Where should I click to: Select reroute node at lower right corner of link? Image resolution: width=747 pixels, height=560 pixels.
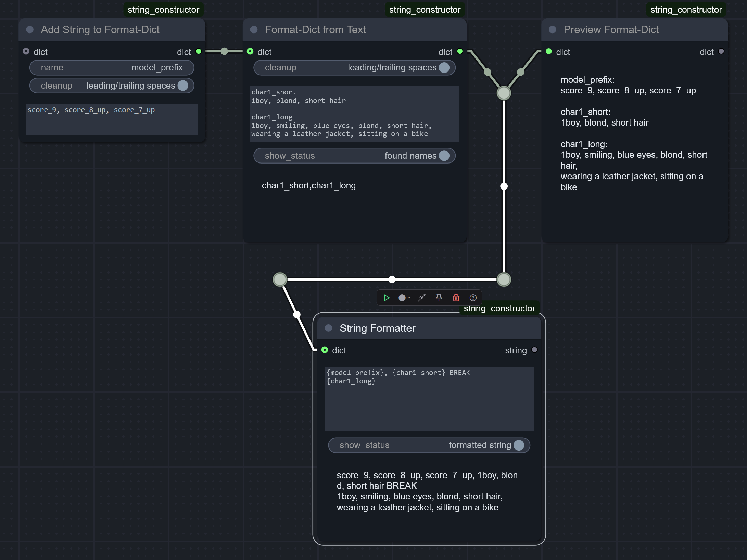coord(504,279)
